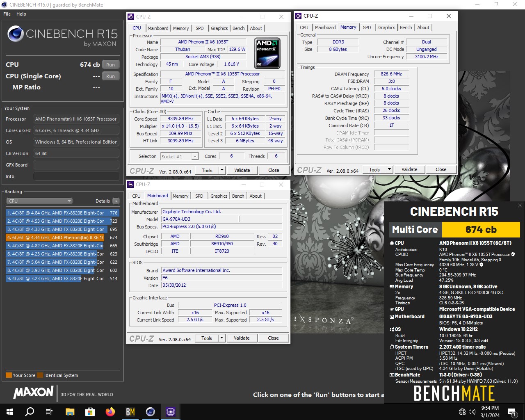Open notification center icon
The height and width of the screenshot is (420, 525).
pos(512,412)
